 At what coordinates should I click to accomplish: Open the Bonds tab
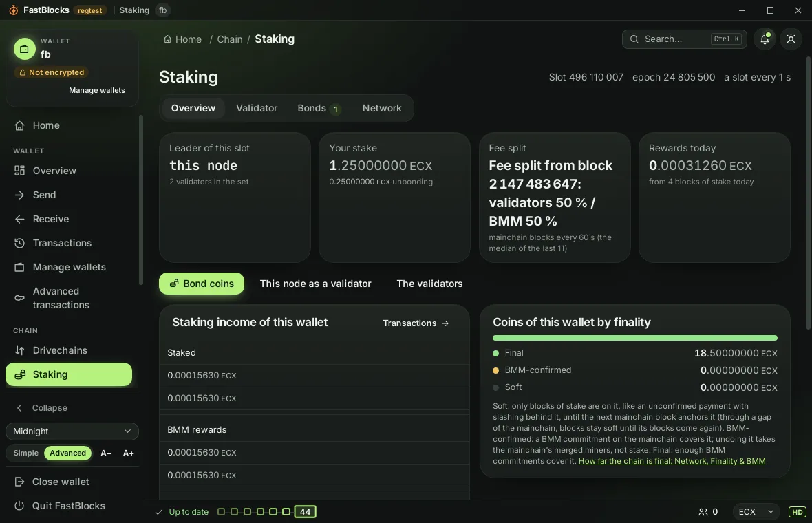pyautogui.click(x=319, y=108)
